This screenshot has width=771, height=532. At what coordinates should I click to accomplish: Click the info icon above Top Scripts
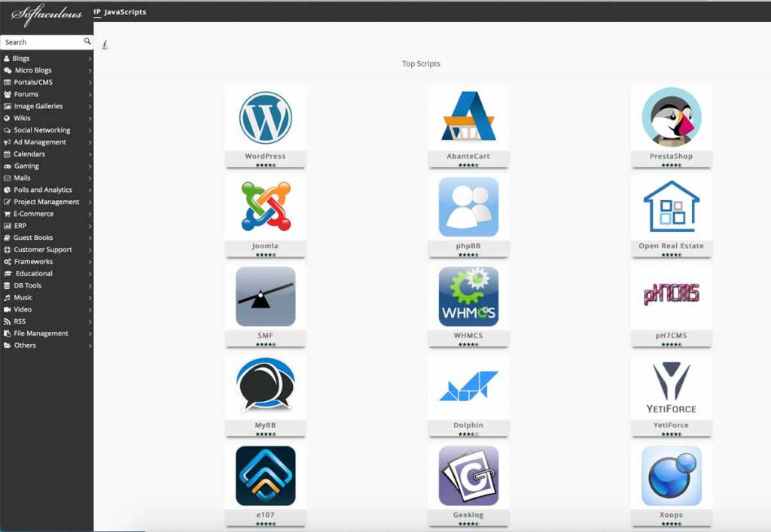[104, 45]
